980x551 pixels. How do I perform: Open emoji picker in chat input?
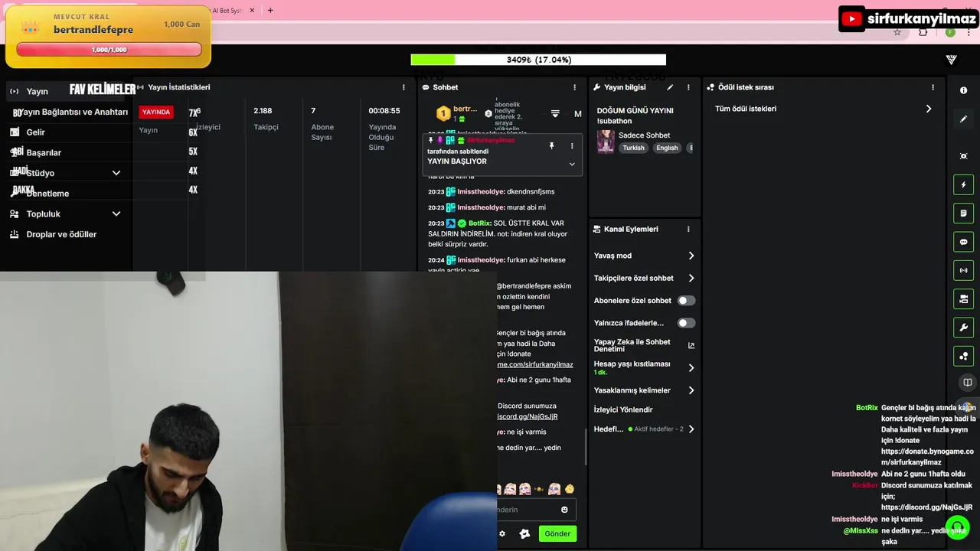coord(564,510)
